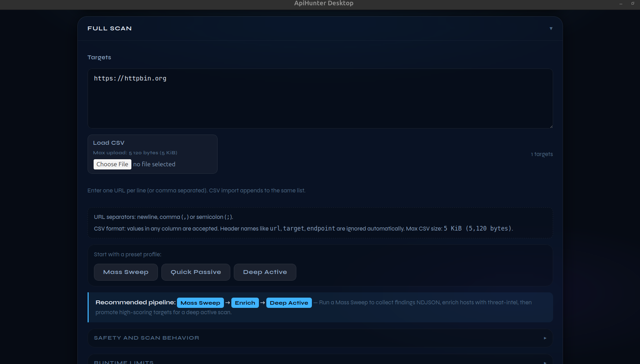
Task: Click the URL separators hint line
Action: tap(164, 217)
